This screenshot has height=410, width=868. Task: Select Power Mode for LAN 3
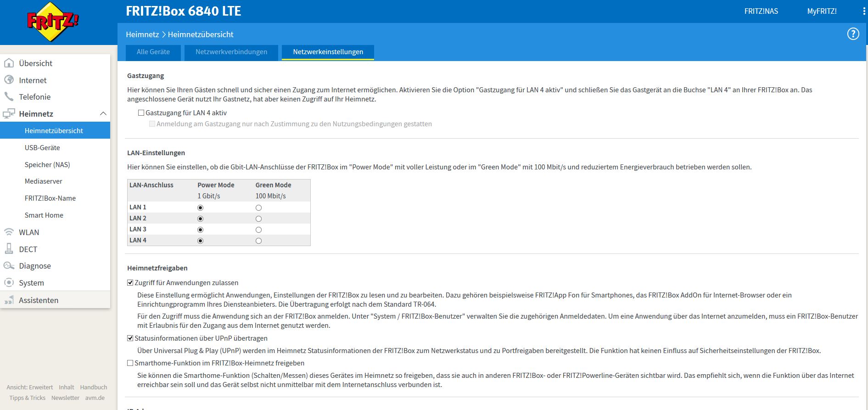coord(200,230)
